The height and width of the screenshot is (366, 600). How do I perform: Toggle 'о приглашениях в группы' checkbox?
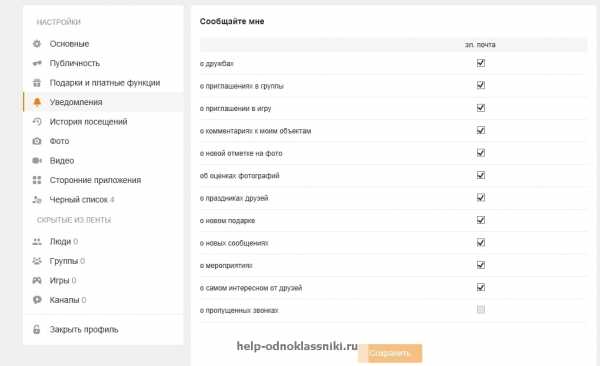tap(481, 85)
